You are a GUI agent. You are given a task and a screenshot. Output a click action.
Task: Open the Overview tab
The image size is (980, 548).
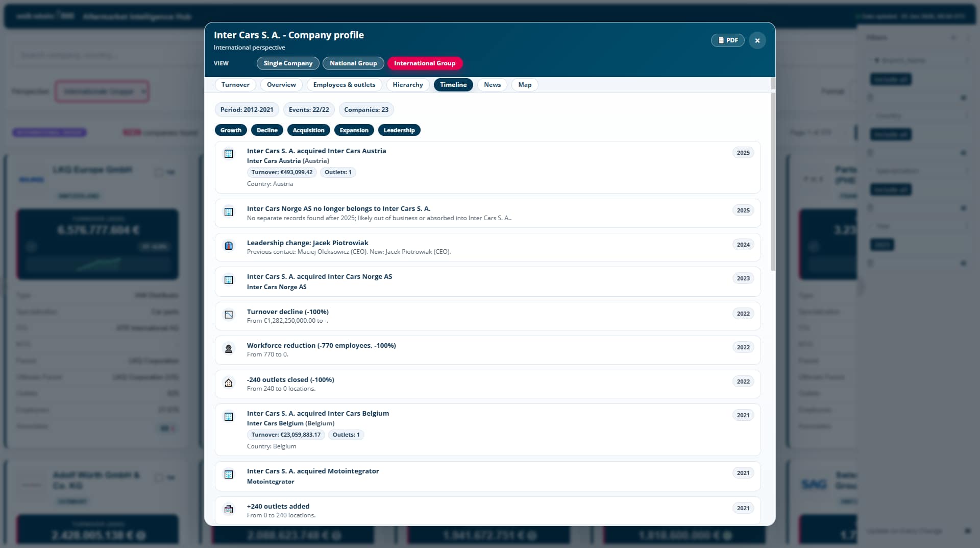(281, 85)
